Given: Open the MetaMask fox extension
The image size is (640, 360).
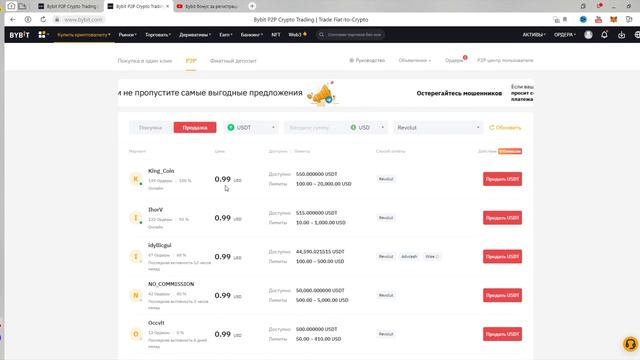Looking at the screenshot, I should tap(613, 19).
